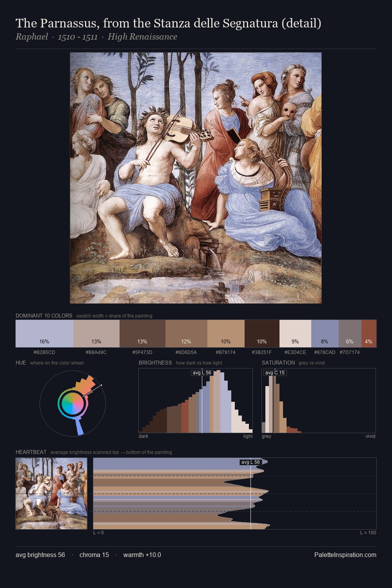The image size is (392, 588).
Task: Click the heartbeat brightness scan chart
Action: tap(235, 494)
